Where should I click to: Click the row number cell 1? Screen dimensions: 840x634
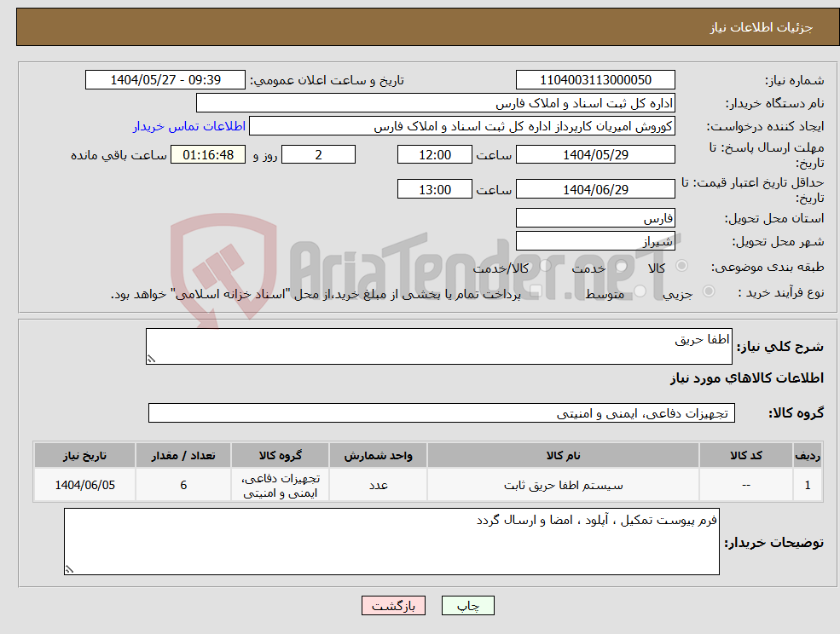coord(808,485)
